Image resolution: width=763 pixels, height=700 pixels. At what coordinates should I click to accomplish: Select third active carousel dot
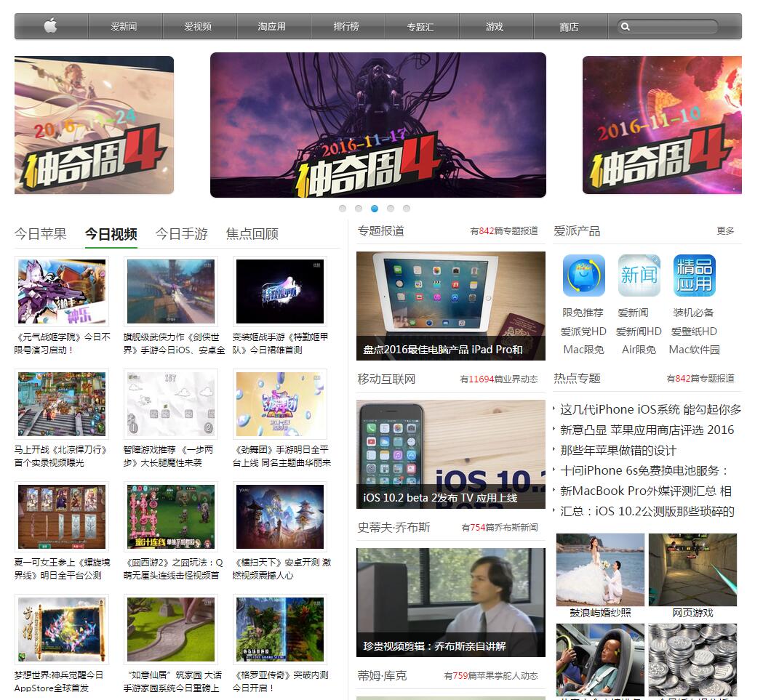[374, 208]
